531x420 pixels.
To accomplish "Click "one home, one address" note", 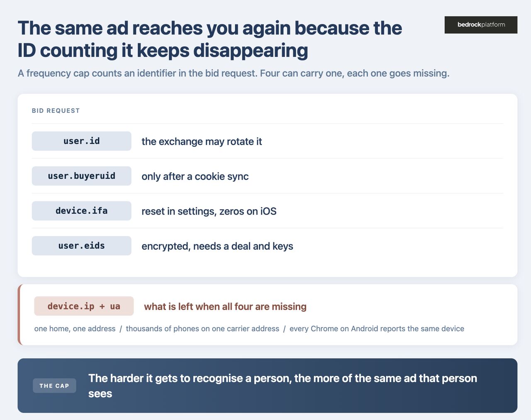I will (x=75, y=329).
